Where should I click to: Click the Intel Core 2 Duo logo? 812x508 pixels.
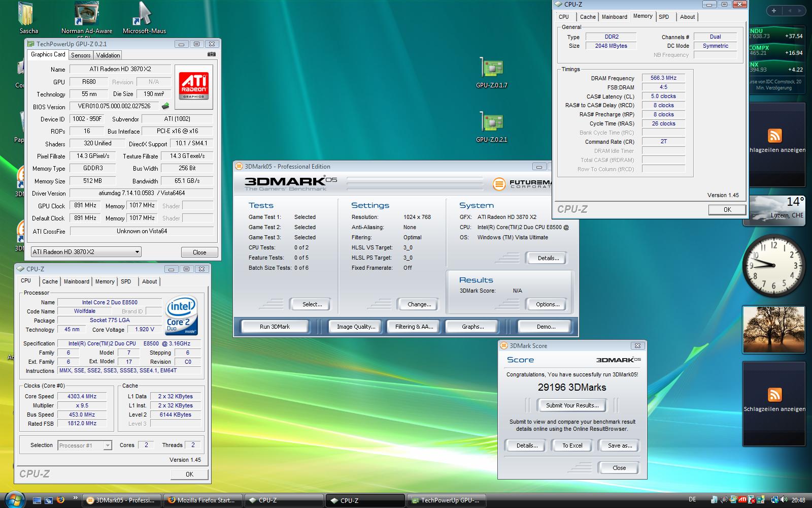[x=182, y=316]
